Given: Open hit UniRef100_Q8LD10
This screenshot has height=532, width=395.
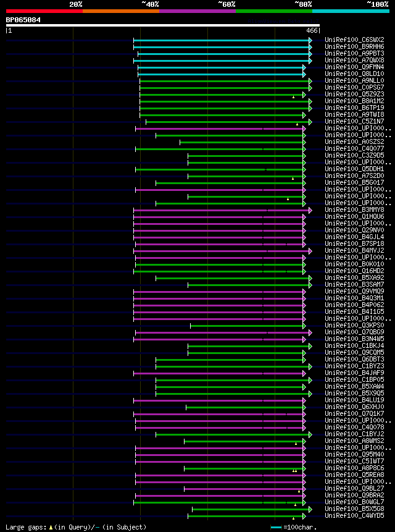Looking at the screenshot, I should [354, 74].
